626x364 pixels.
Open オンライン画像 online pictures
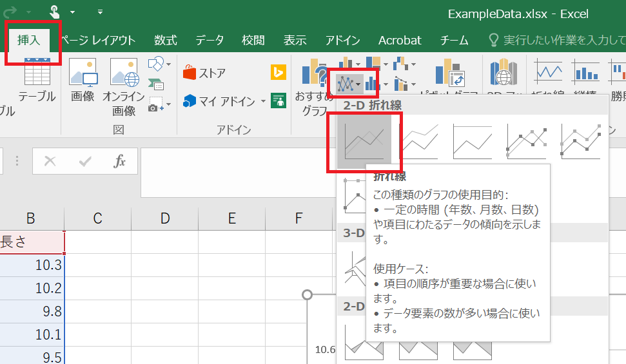tap(124, 87)
